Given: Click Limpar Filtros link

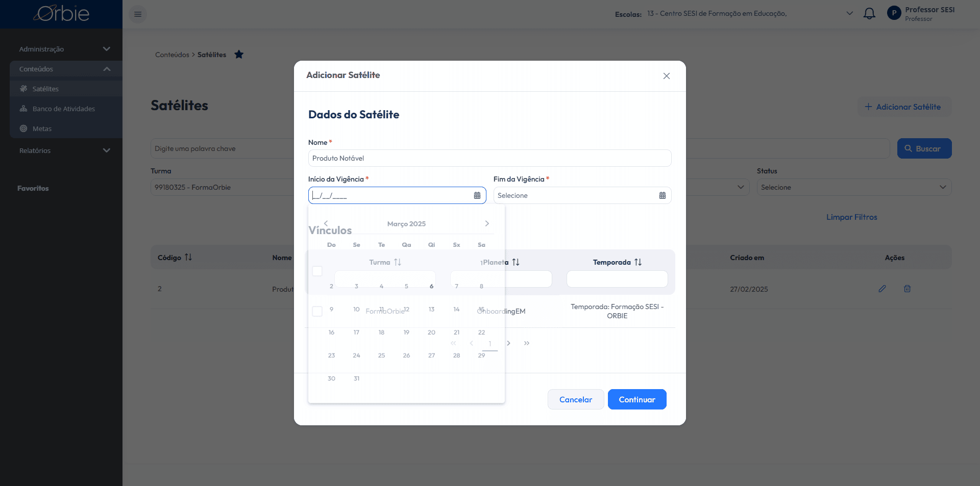Looking at the screenshot, I should [x=851, y=217].
